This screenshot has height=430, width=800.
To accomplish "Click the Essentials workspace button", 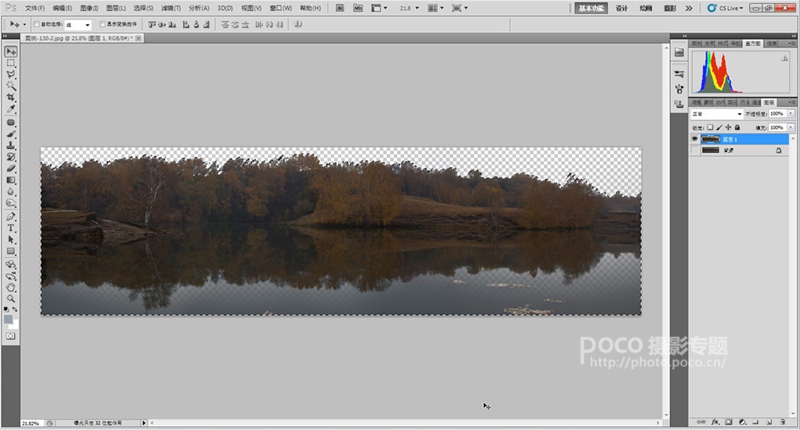I will [591, 8].
